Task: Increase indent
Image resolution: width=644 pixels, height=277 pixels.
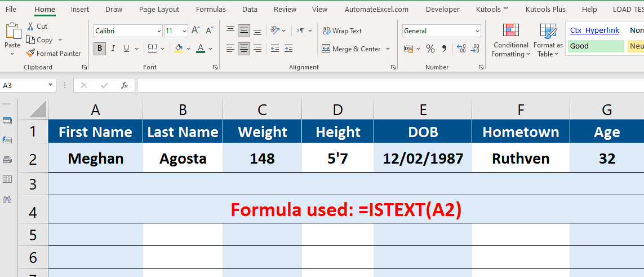Action: (288, 49)
